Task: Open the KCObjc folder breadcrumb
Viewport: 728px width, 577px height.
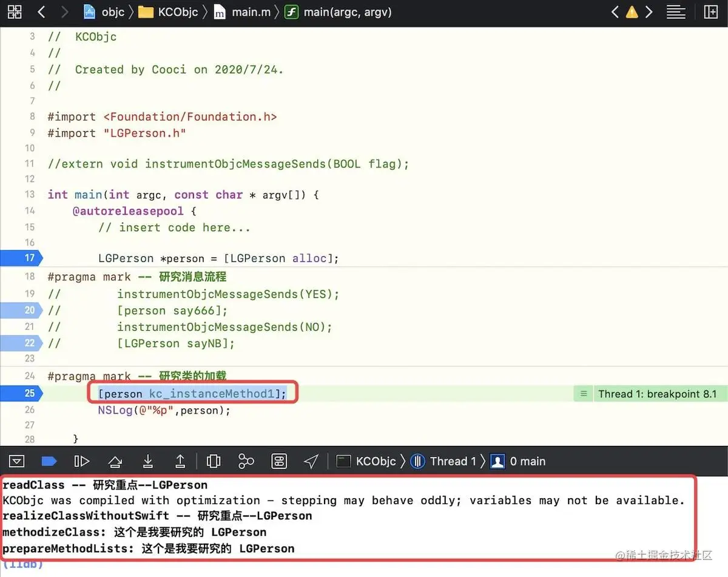Action: click(168, 12)
